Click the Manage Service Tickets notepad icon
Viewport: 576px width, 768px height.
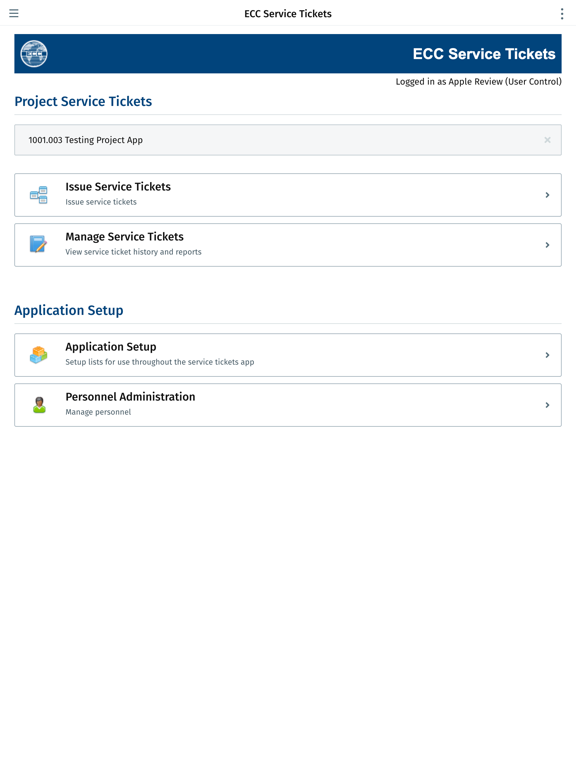38,244
